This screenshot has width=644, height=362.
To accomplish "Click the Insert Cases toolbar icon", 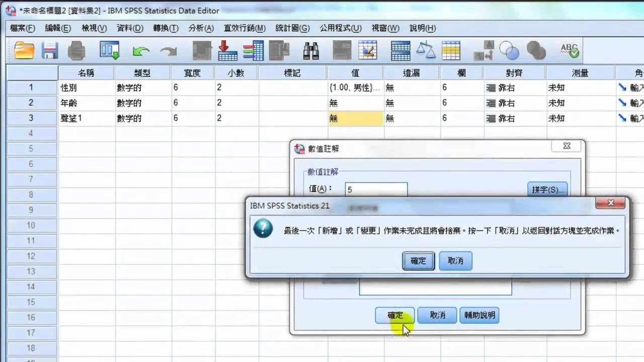I will [342, 51].
